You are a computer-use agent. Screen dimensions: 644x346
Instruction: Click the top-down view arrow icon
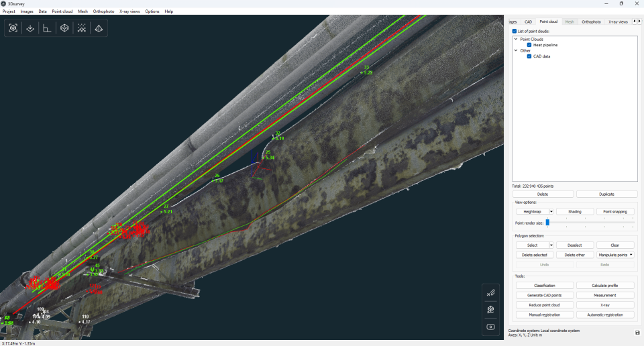[30, 28]
